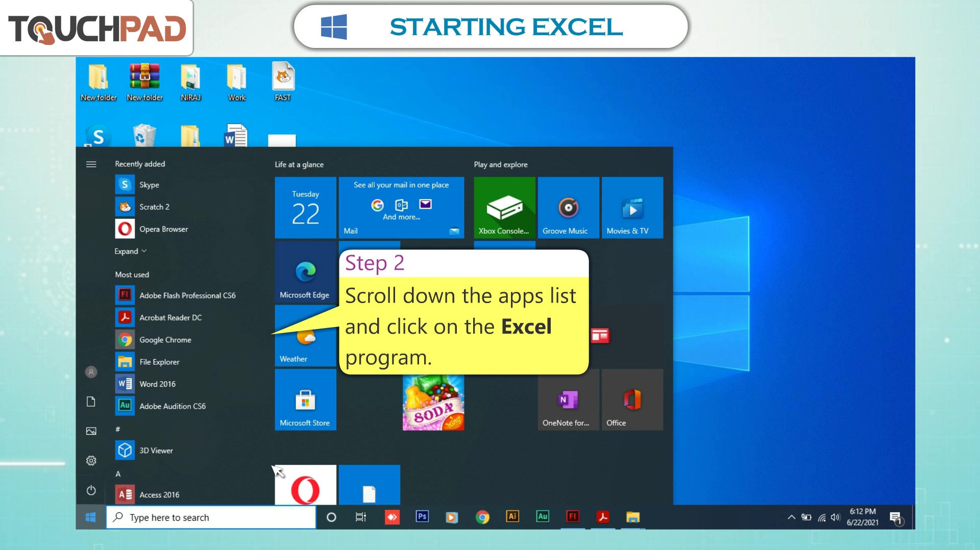Viewport: 980px width, 550px height.
Task: Show hidden tray icons chevron
Action: pos(791,517)
